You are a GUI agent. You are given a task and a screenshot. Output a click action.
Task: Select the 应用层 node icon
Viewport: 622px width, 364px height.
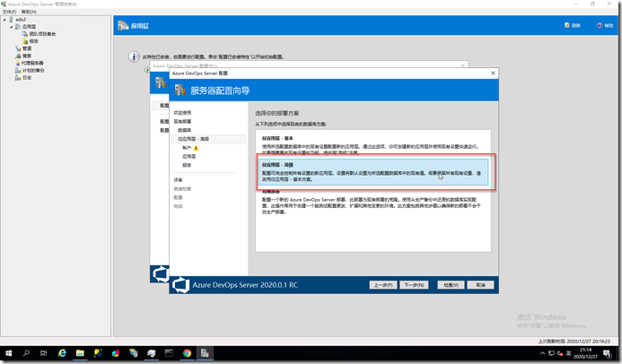18,27
